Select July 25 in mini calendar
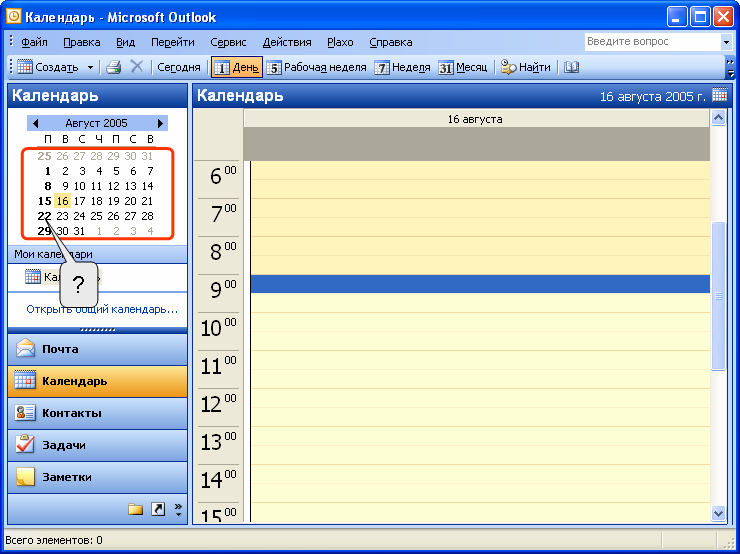Screen dimensions: 740x554 point(44,156)
